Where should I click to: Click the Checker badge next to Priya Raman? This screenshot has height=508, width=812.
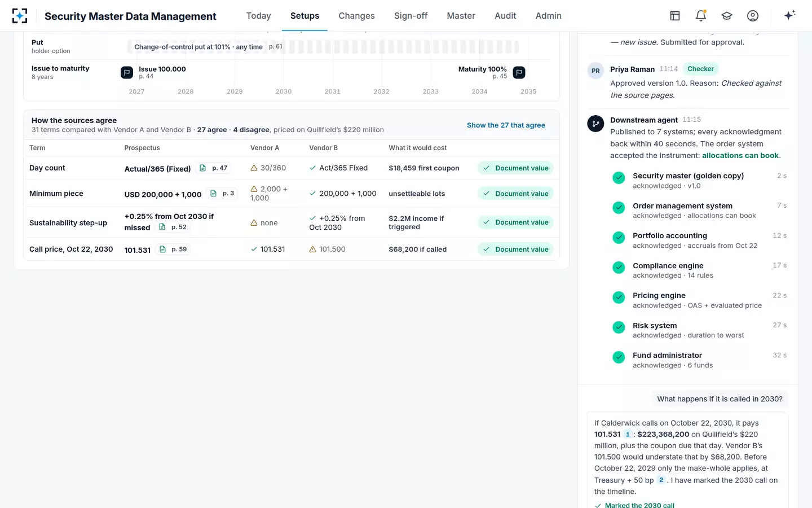(700, 69)
